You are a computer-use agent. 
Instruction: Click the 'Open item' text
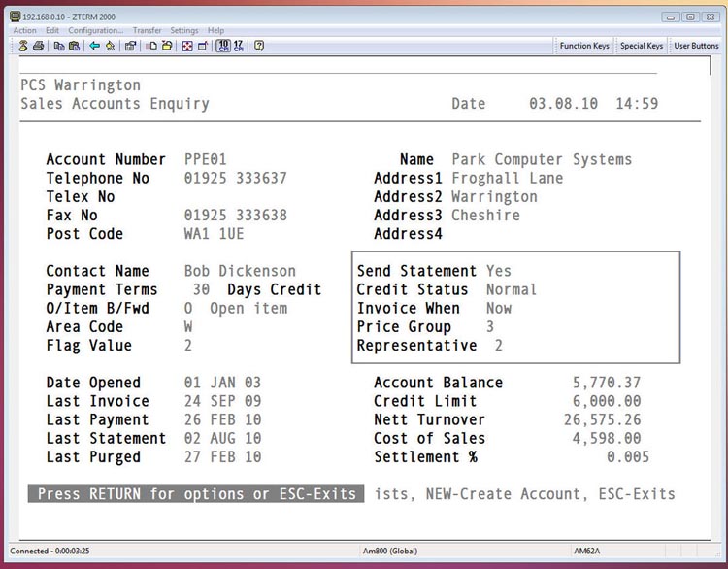click(248, 308)
